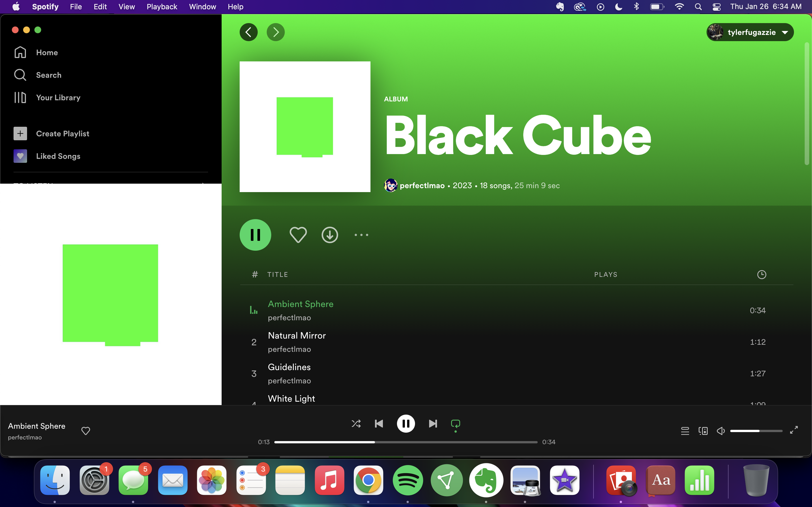The height and width of the screenshot is (507, 812).
Task: Toggle the repeat mode button
Action: 455,424
